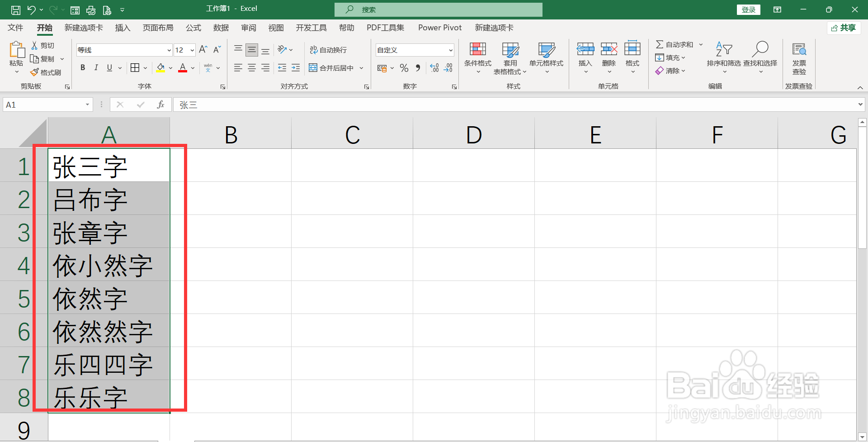
Task: Click the Share (共享) button
Action: (844, 28)
